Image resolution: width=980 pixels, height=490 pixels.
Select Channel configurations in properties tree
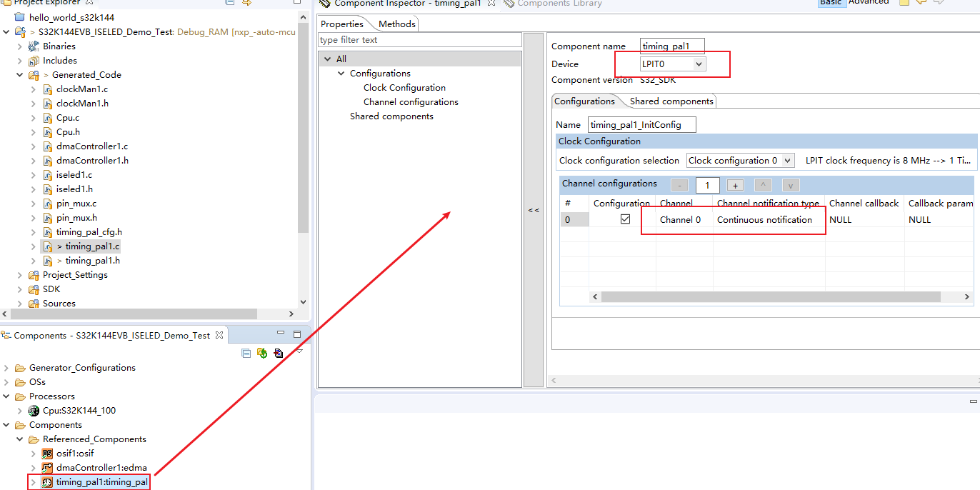(411, 102)
